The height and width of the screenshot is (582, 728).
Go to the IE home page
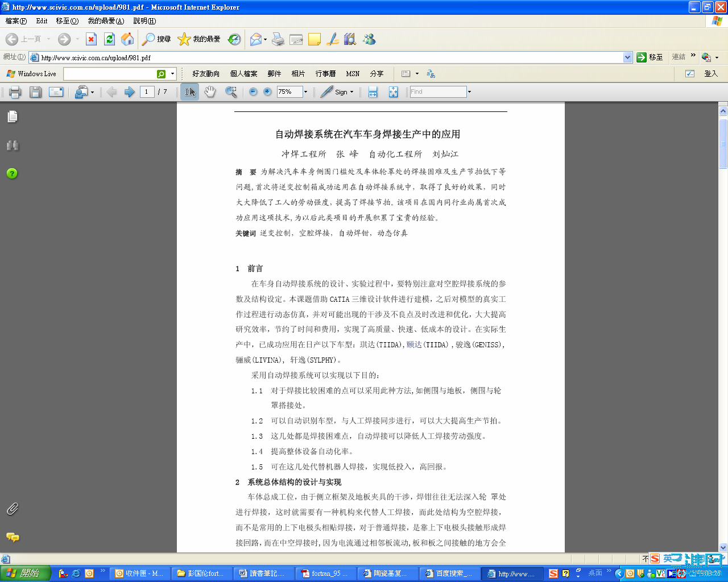127,39
